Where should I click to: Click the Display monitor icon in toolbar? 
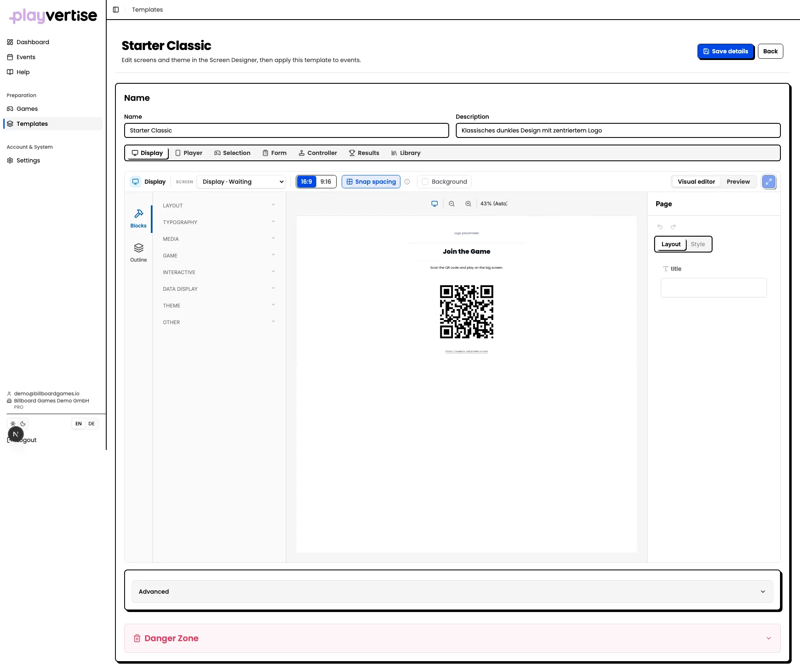[135, 182]
